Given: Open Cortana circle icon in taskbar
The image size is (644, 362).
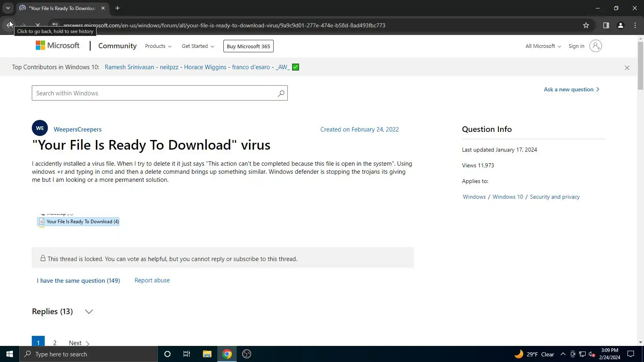Looking at the screenshot, I should tap(167, 354).
